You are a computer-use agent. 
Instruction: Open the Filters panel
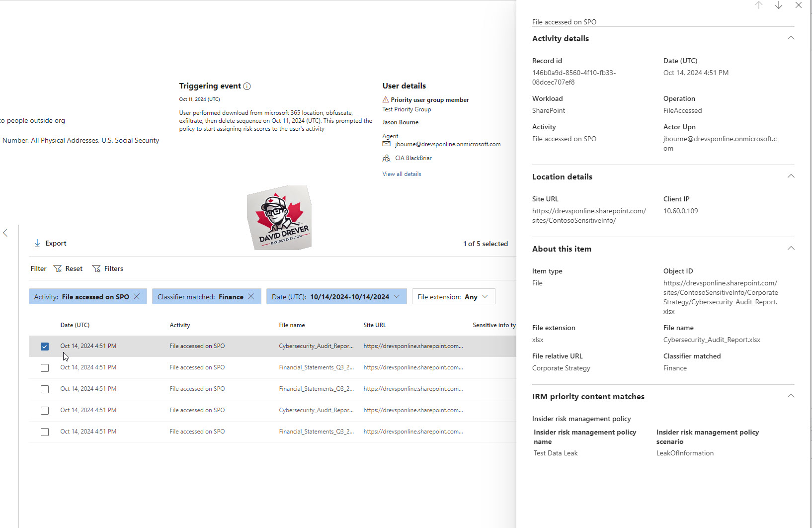tap(108, 268)
